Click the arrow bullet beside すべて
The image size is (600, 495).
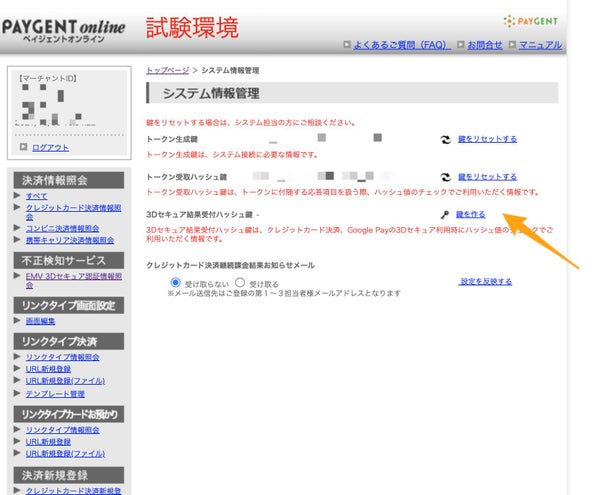click(17, 195)
